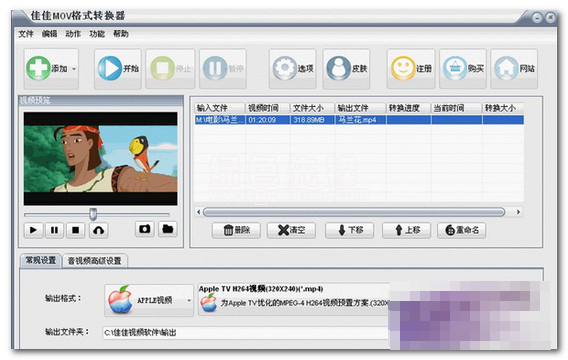
Task: Click the yellow smiley 注册 register icon
Action: (402, 68)
